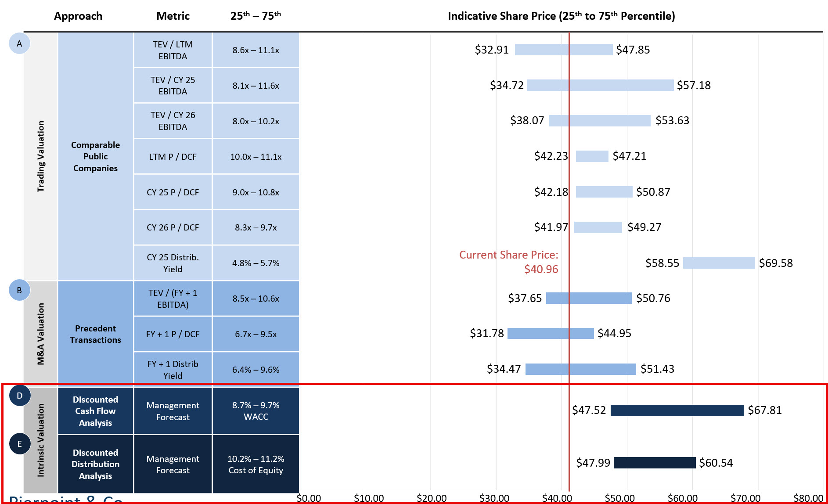Click the 25th – 75th column header

point(256,16)
